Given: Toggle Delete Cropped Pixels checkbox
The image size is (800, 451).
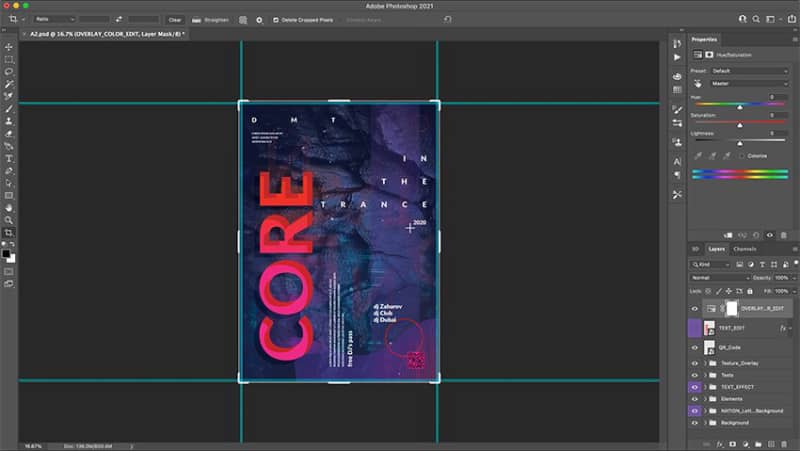Looking at the screenshot, I should [x=276, y=20].
